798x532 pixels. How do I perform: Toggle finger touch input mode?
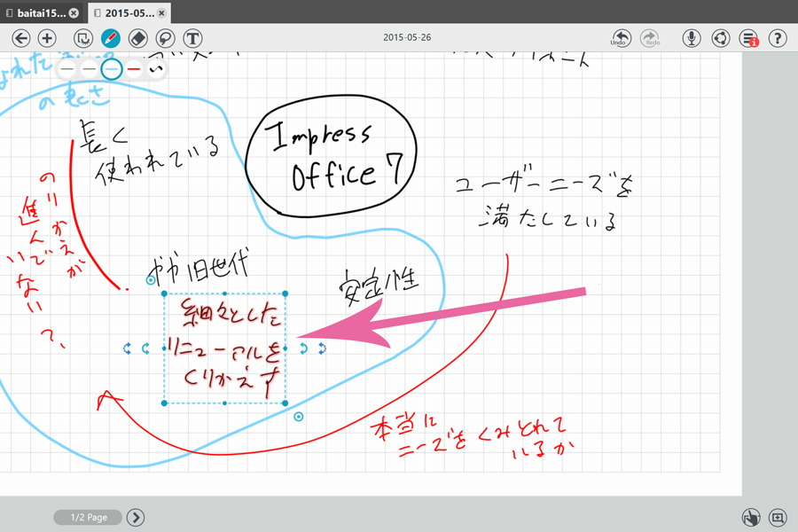click(750, 518)
